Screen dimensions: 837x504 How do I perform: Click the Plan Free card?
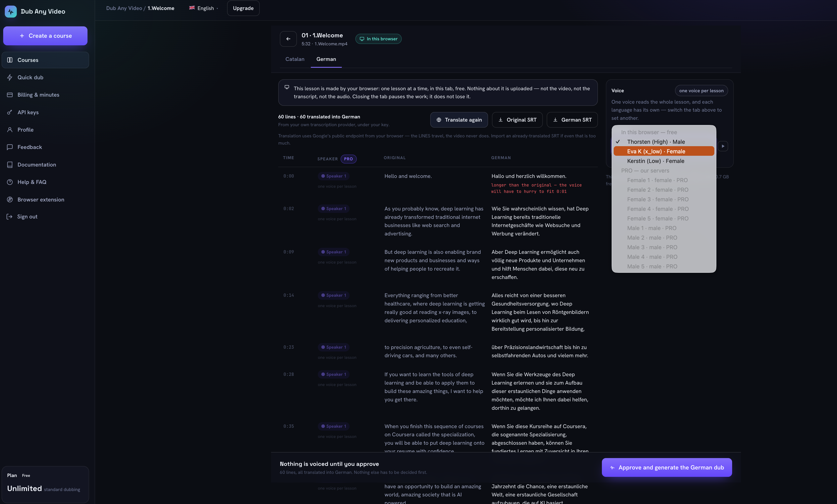[45, 485]
